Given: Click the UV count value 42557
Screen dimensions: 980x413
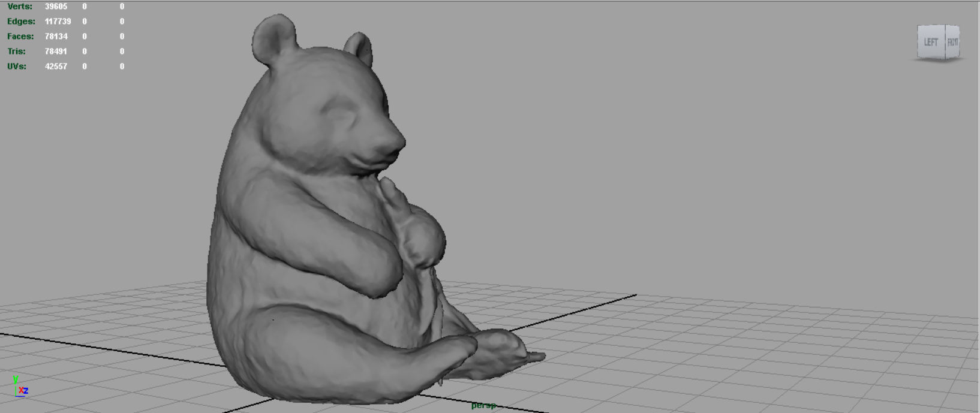Looking at the screenshot, I should pyautogui.click(x=56, y=67).
